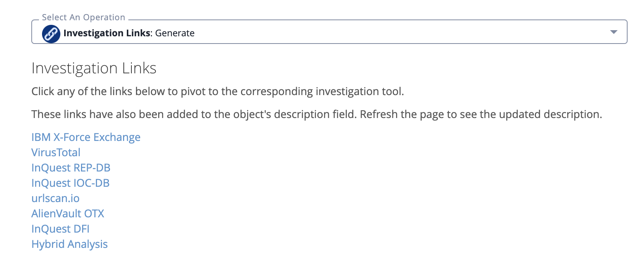Pivot to urlscan.io
Image resolution: width=644 pixels, height=262 pixels.
point(55,198)
